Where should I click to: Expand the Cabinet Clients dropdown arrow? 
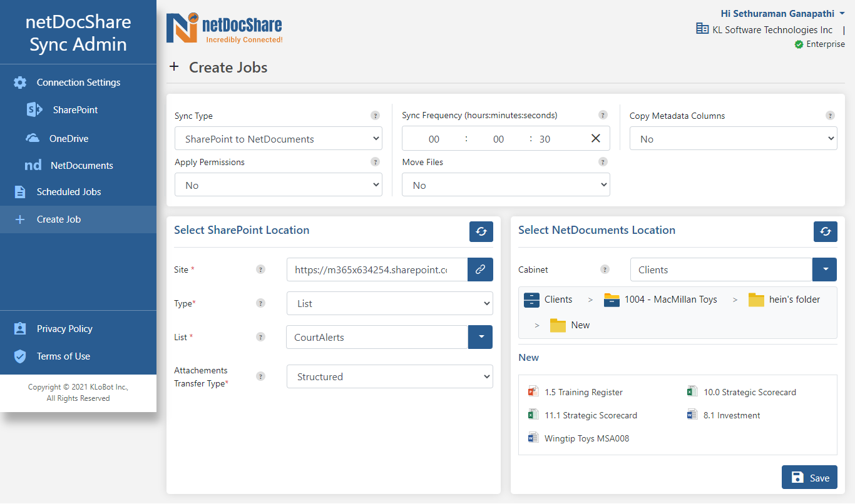pos(824,270)
